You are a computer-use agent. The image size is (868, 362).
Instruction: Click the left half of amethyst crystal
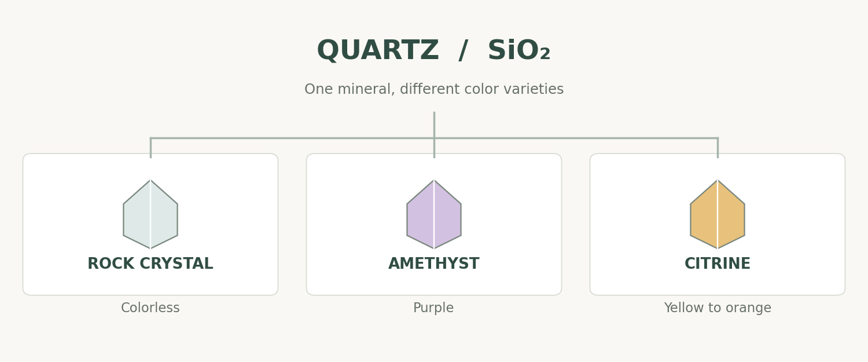click(420, 214)
